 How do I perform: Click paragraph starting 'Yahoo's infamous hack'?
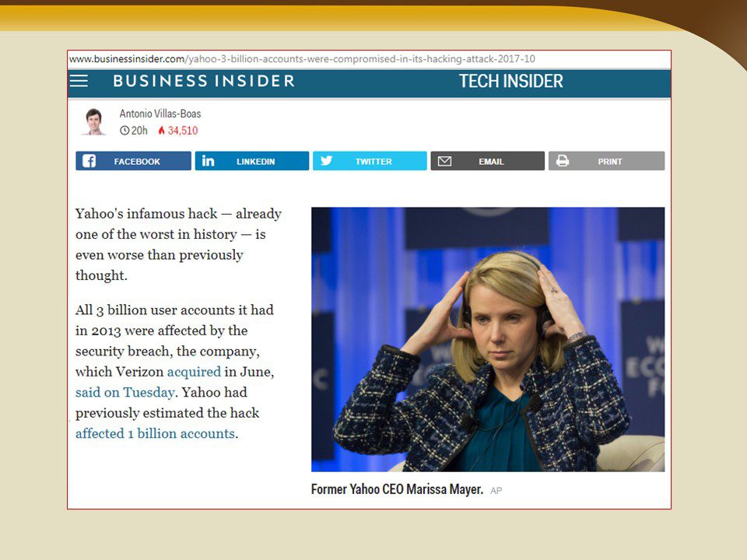point(179,244)
